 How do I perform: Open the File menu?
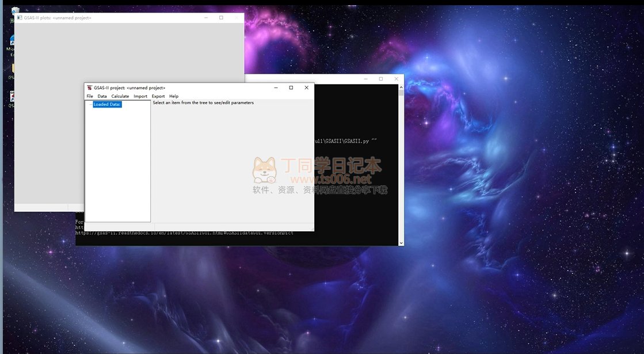tap(90, 96)
